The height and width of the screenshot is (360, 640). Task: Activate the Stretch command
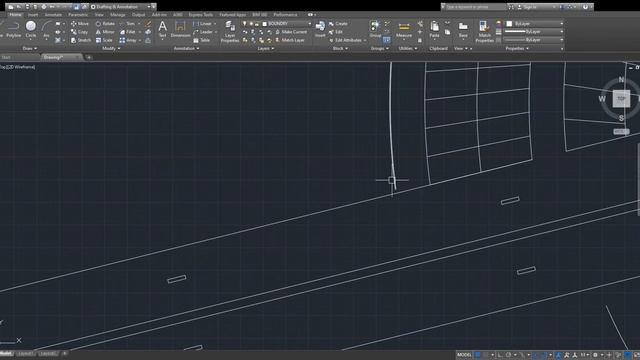tap(81, 40)
